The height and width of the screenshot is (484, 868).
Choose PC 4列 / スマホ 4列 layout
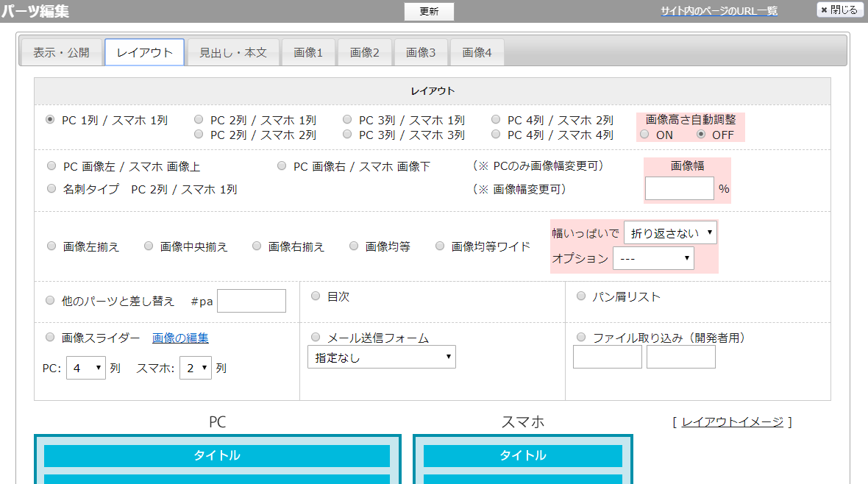(496, 135)
